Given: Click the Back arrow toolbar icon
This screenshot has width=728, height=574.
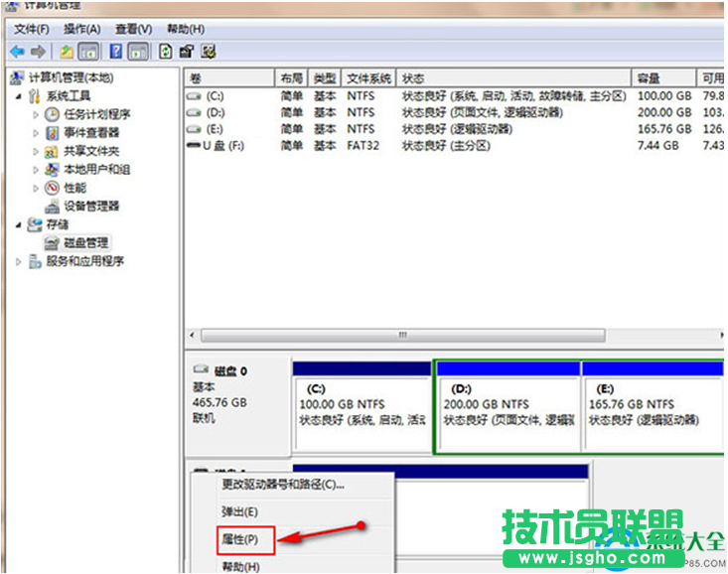Looking at the screenshot, I should pos(17,52).
